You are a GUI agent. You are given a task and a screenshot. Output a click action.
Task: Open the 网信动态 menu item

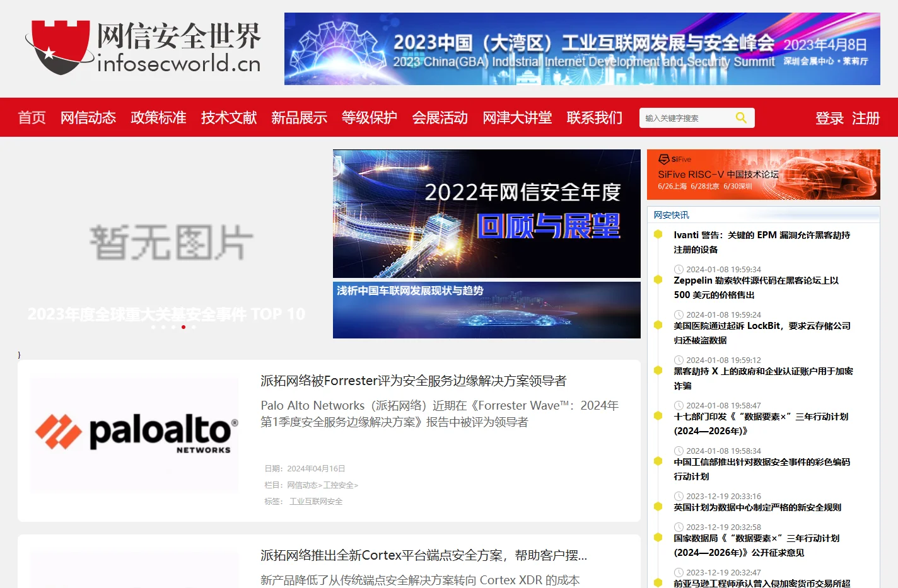tap(88, 118)
